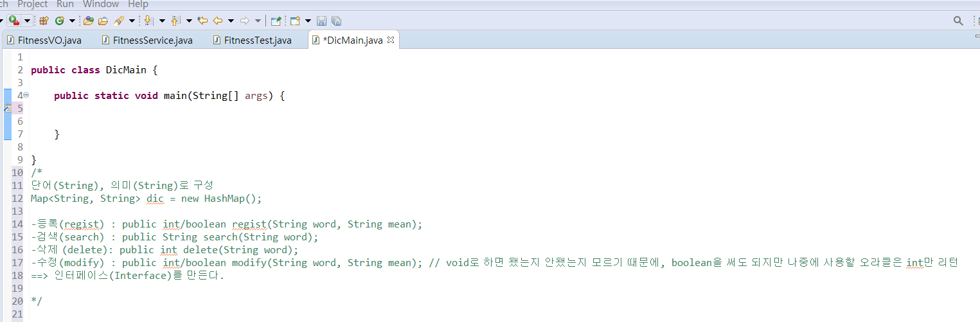Viewport: 980px width, 322px height.
Task: Click 'delete(String' on line 15
Action: 220,250
